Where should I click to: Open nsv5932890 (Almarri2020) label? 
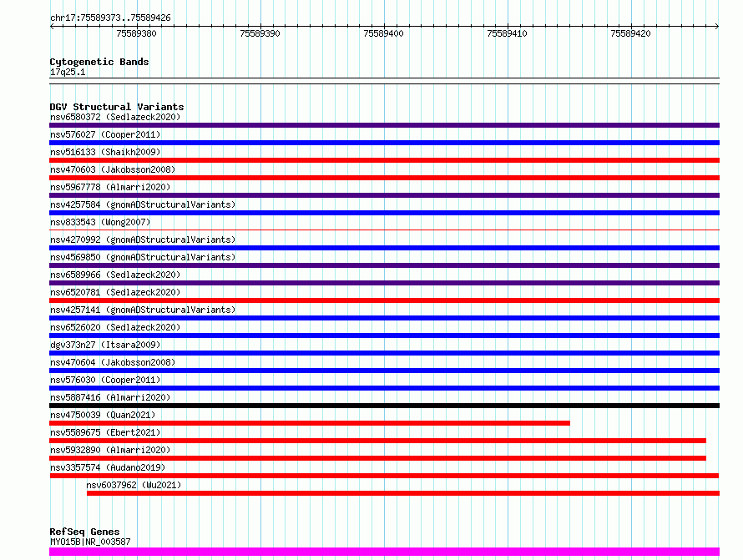point(110,450)
